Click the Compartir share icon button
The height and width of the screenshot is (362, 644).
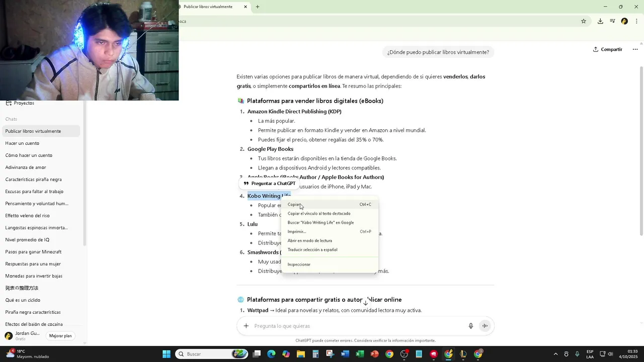pyautogui.click(x=607, y=49)
